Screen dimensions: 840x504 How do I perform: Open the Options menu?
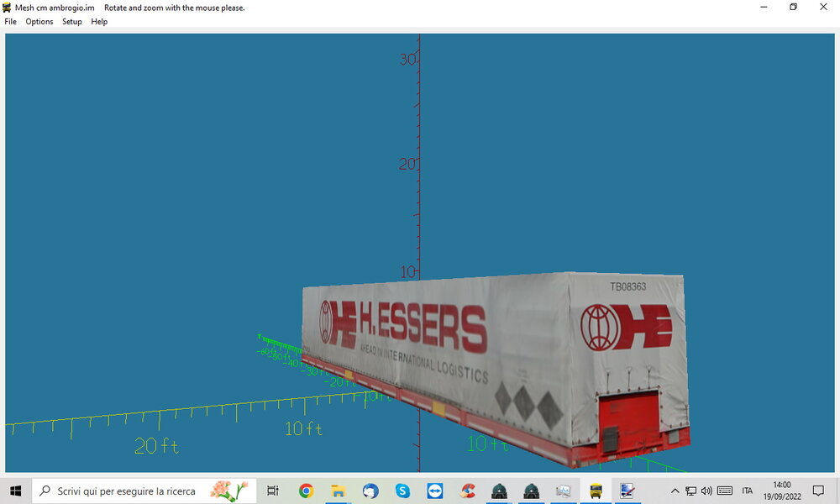tap(39, 22)
